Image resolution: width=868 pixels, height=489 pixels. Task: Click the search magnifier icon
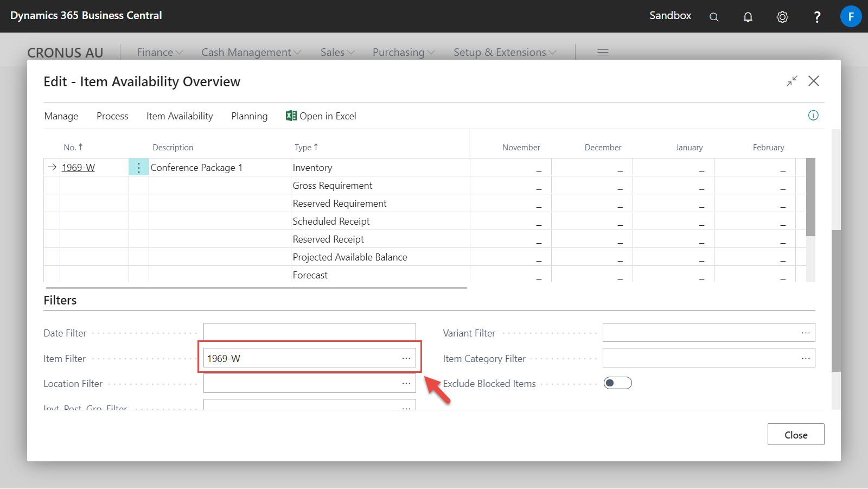[x=714, y=17]
